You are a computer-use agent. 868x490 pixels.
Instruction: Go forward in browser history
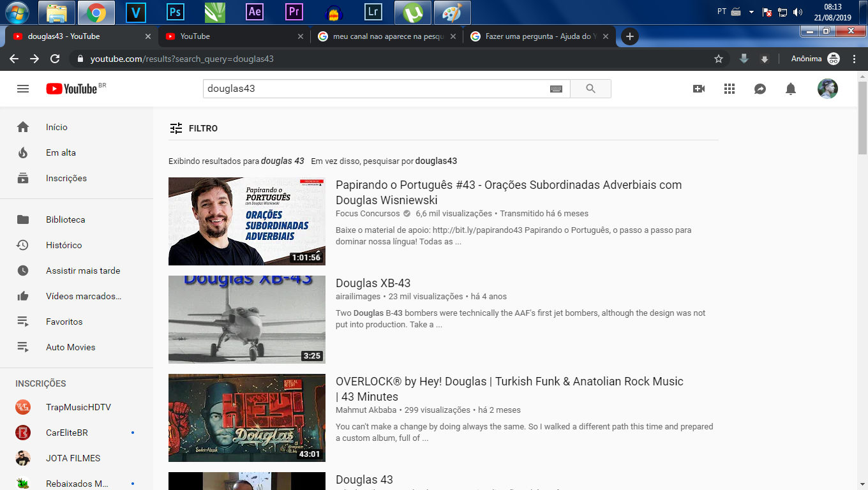(34, 59)
